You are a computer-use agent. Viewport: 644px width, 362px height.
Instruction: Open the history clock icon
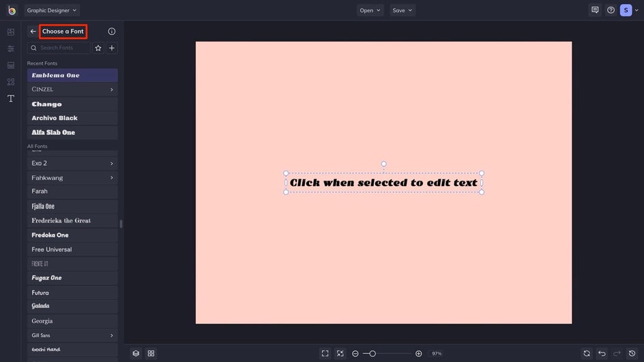632,353
